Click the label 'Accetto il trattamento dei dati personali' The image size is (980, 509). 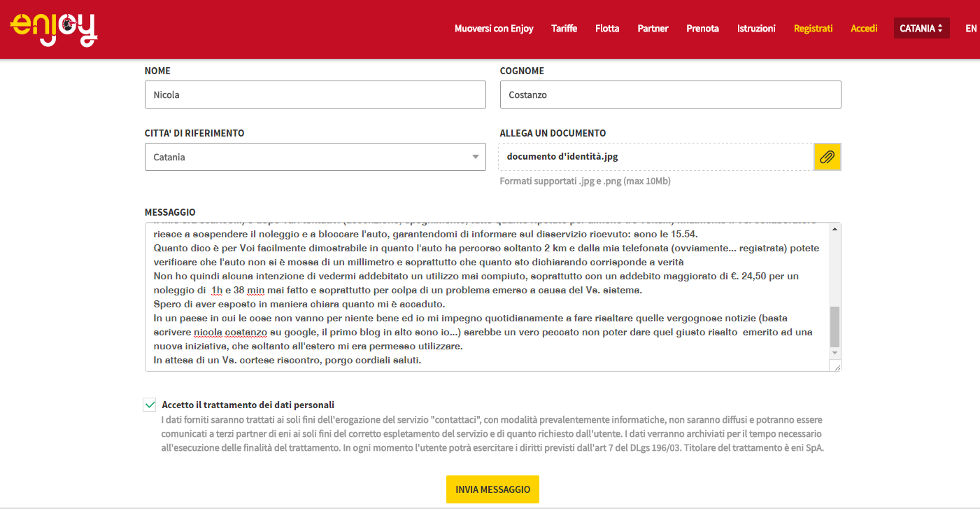point(248,405)
